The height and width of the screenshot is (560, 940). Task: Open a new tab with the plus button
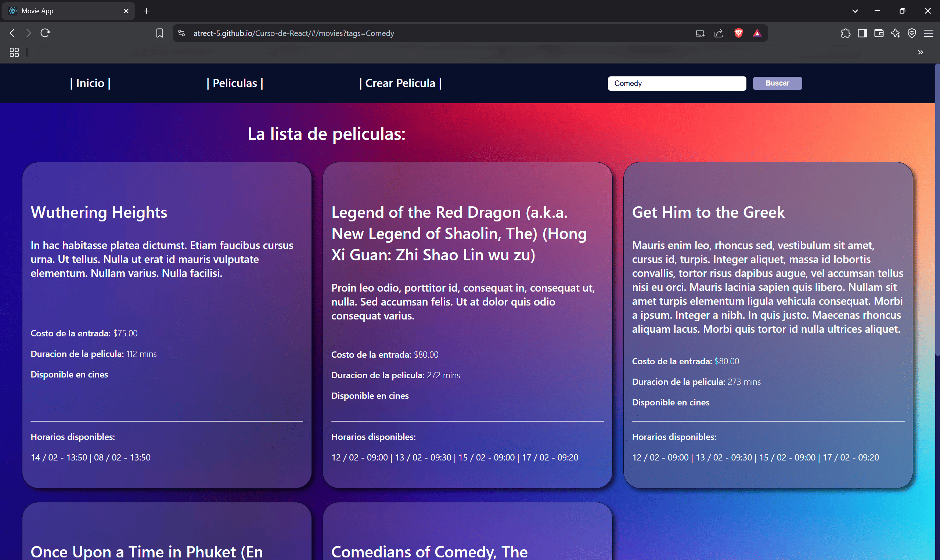point(147,11)
